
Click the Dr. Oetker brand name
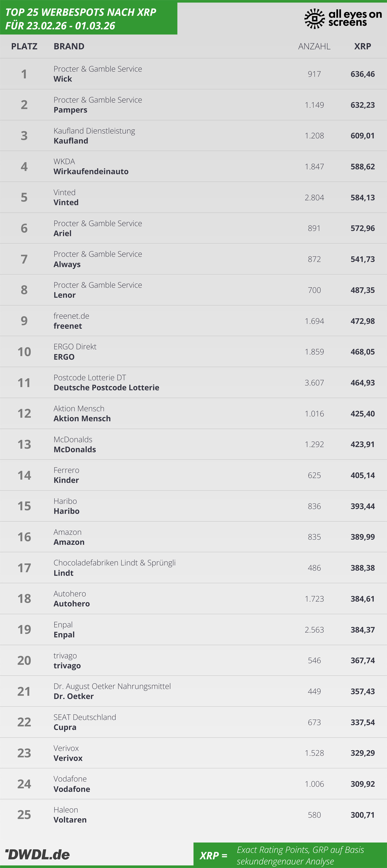click(x=74, y=696)
